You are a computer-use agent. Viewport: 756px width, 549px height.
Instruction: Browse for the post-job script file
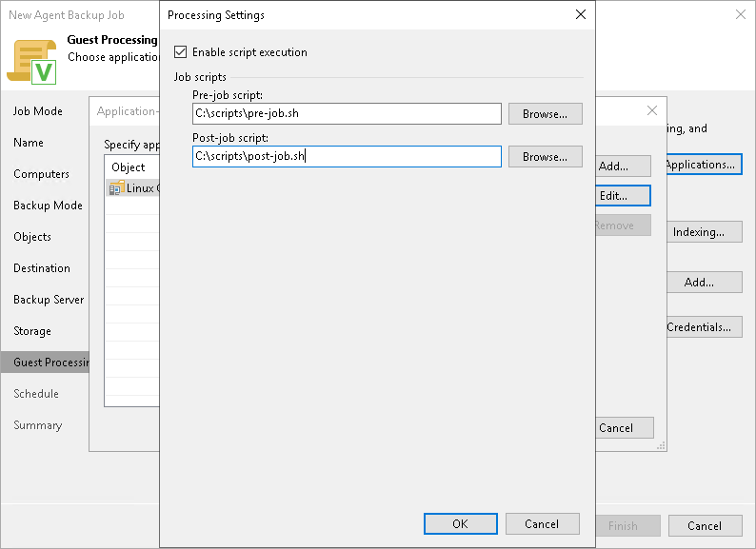pyautogui.click(x=546, y=157)
